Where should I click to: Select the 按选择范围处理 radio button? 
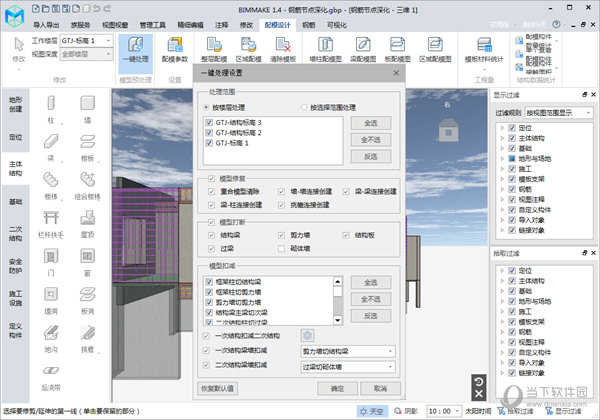pos(304,107)
